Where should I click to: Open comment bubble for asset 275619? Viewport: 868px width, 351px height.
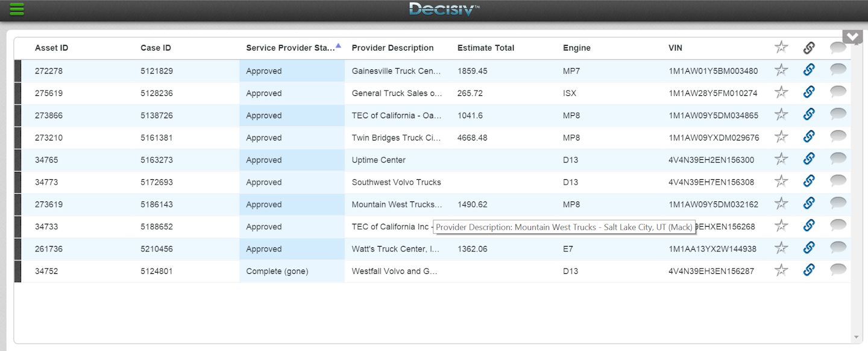coord(838,92)
